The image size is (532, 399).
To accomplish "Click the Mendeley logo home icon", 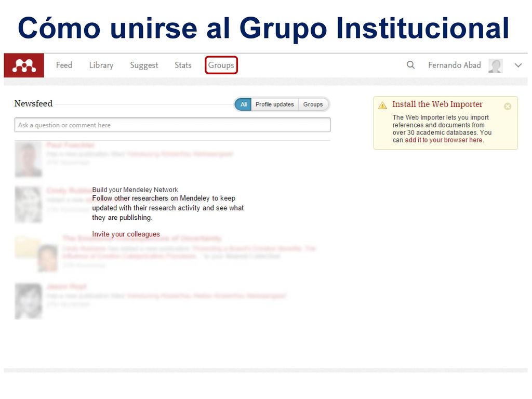I will click(x=24, y=65).
